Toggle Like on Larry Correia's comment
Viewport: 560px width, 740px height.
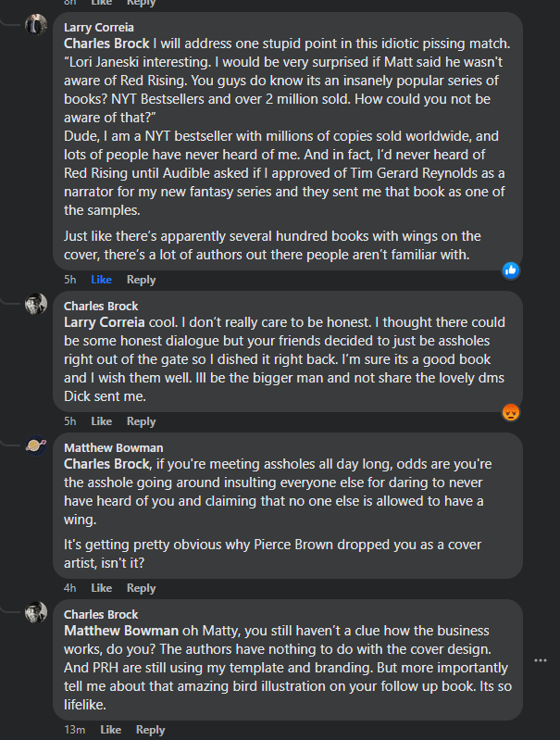point(101,280)
